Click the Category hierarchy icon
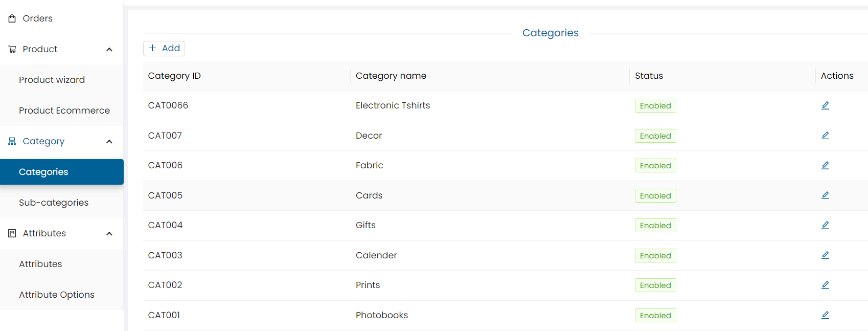Viewport: 868px width, 331px height. pos(12,141)
